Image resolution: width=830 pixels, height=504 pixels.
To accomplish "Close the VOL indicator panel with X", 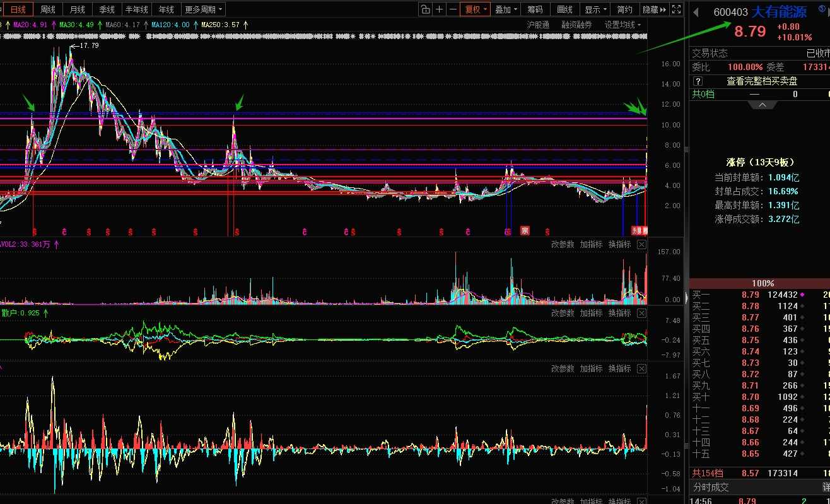I will pyautogui.click(x=641, y=245).
